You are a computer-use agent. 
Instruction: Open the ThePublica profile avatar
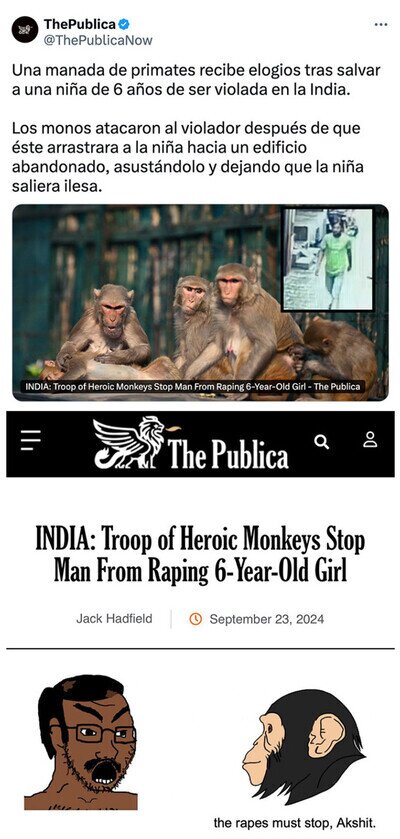coord(25,29)
